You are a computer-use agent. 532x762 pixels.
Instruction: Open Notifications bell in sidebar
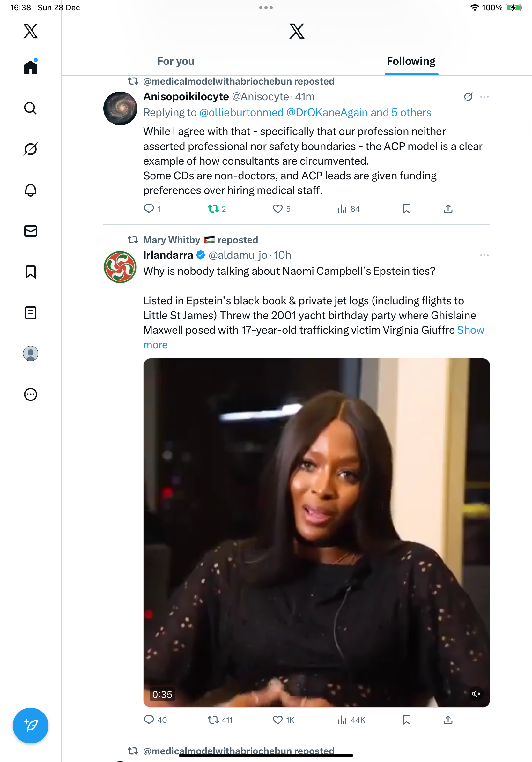coord(31,190)
